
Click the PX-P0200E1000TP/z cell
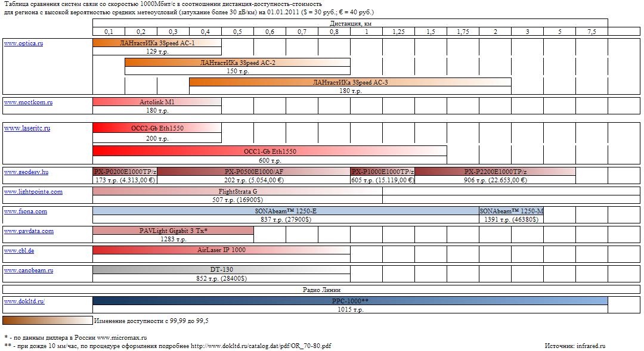pos(125,172)
